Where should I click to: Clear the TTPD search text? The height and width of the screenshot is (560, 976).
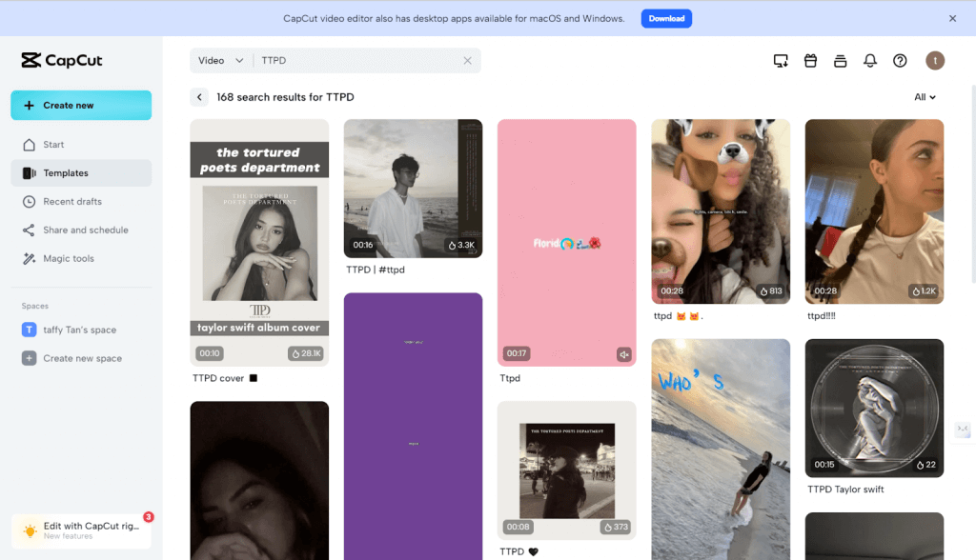pyautogui.click(x=467, y=61)
